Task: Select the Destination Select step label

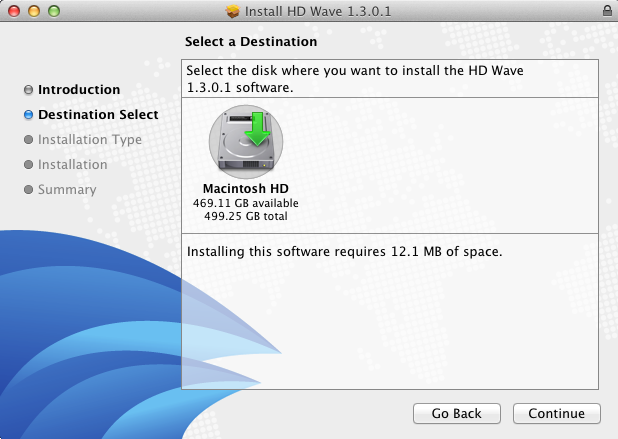Action: (x=98, y=114)
